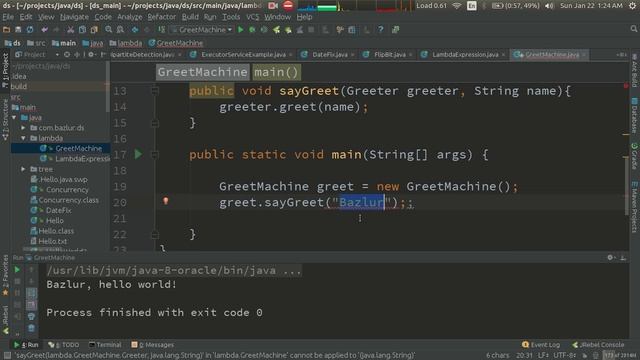Click the Undo toolbar icon

tap(44, 30)
